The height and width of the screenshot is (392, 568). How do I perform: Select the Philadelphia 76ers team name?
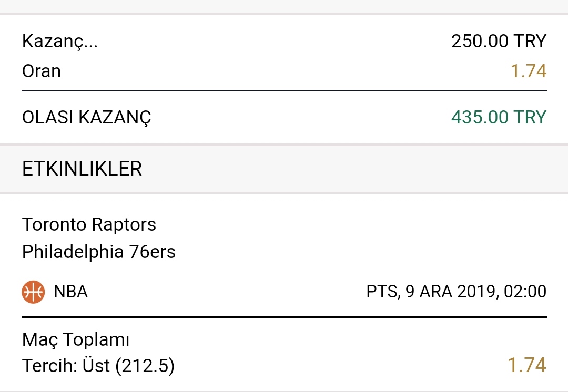[98, 252]
